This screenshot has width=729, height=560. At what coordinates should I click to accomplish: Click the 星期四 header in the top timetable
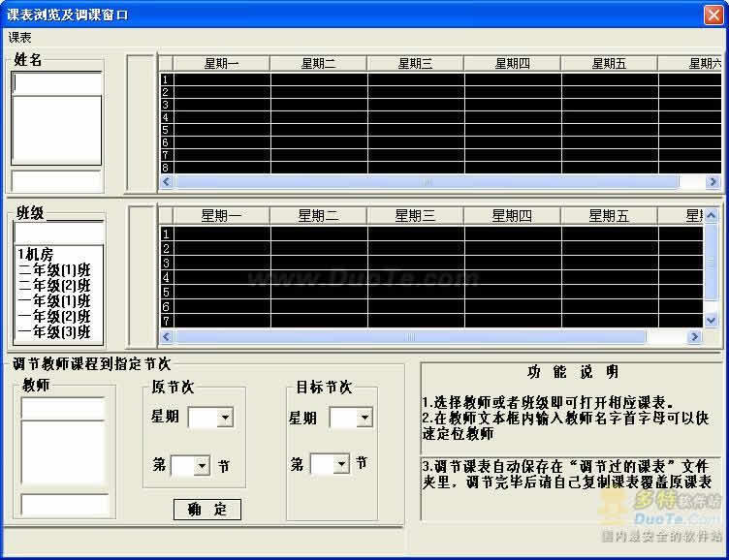click(513, 63)
